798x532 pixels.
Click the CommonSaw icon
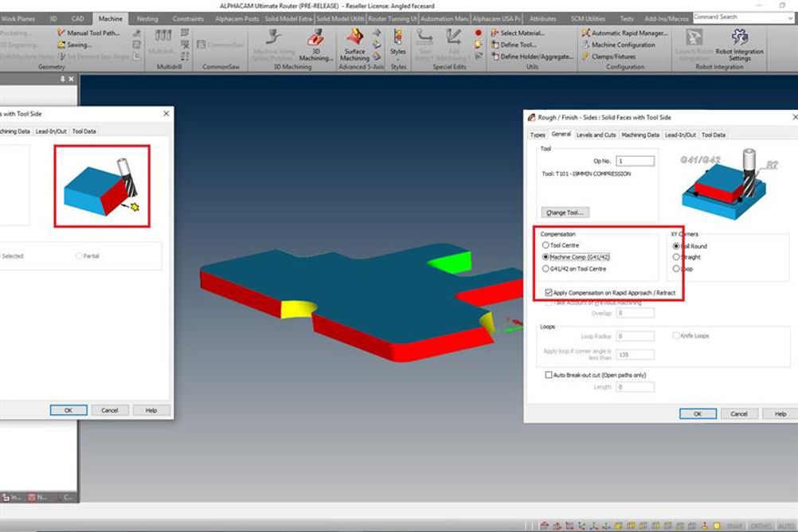pyautogui.click(x=220, y=45)
